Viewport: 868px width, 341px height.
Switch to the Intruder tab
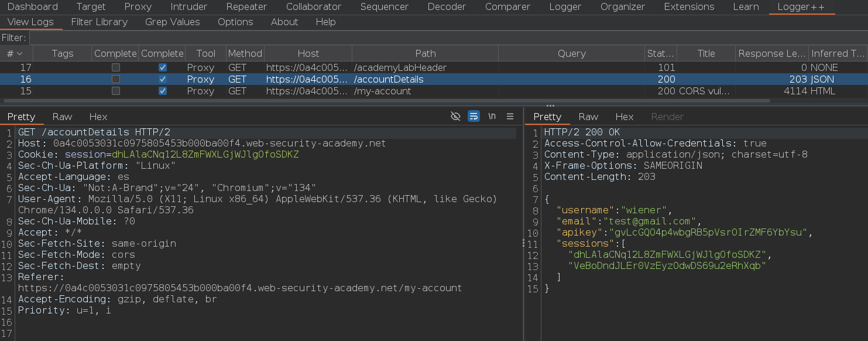tap(188, 7)
